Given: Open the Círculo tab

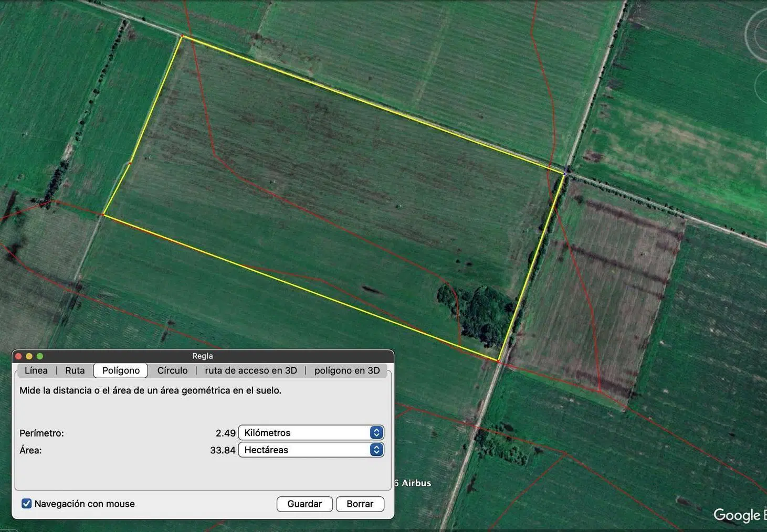Looking at the screenshot, I should pyautogui.click(x=172, y=370).
